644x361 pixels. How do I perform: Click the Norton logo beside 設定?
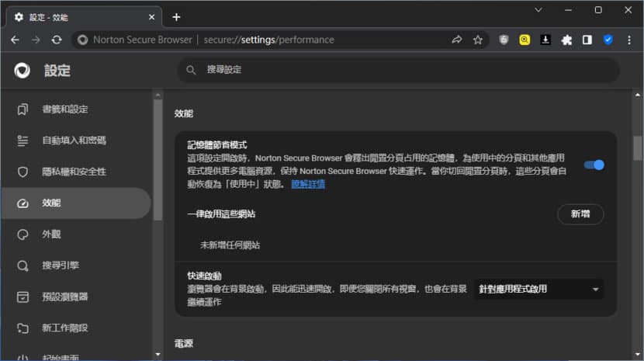(x=23, y=71)
